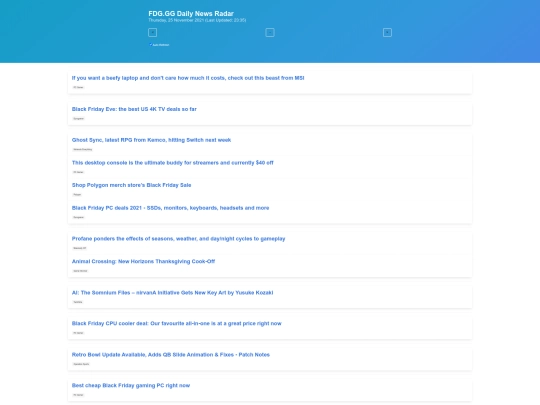Image resolution: width=540 pixels, height=405 pixels.
Task: Open Black Friday CPU cooler deal article
Action: pos(177,323)
